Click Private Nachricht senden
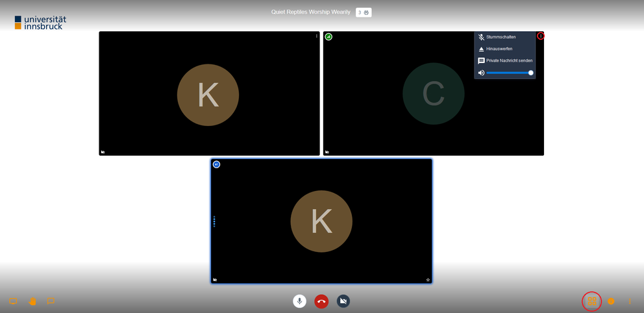The height and width of the screenshot is (313, 644). [x=509, y=60]
